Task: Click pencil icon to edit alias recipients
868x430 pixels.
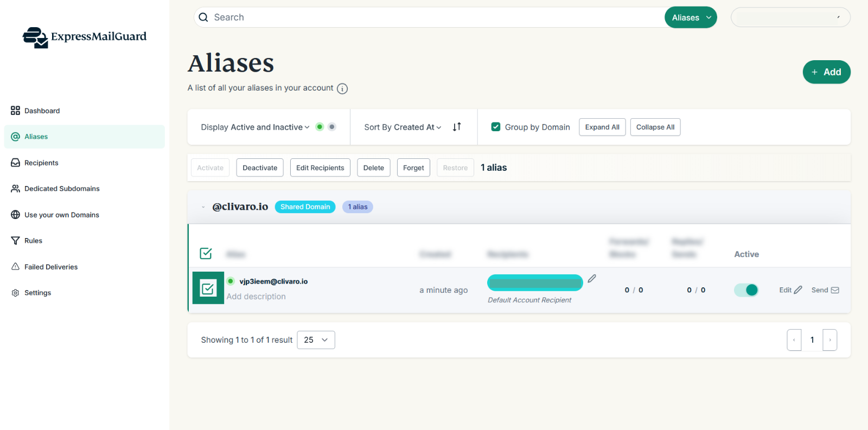Action: tap(592, 278)
